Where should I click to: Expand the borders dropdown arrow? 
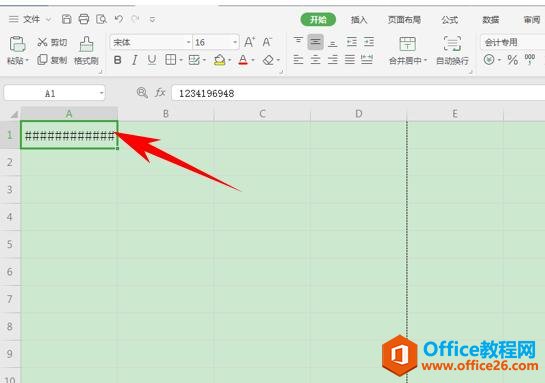tap(181, 60)
